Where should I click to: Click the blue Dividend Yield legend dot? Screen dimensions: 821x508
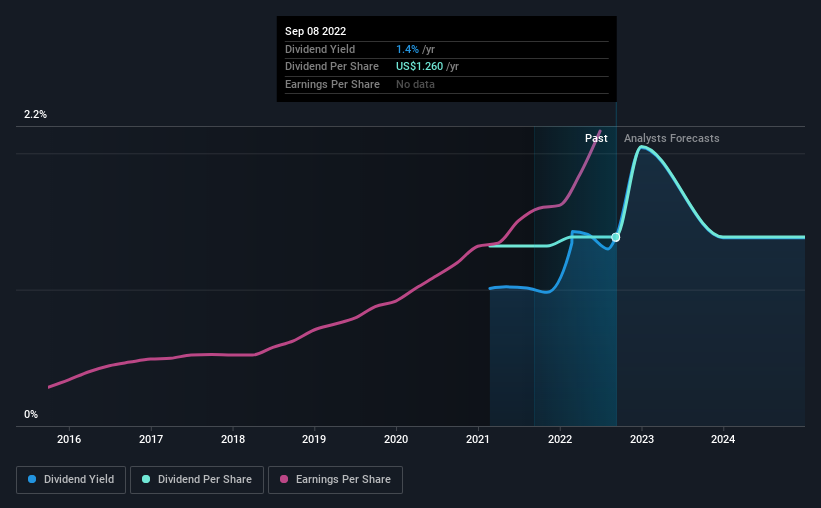pos(32,479)
